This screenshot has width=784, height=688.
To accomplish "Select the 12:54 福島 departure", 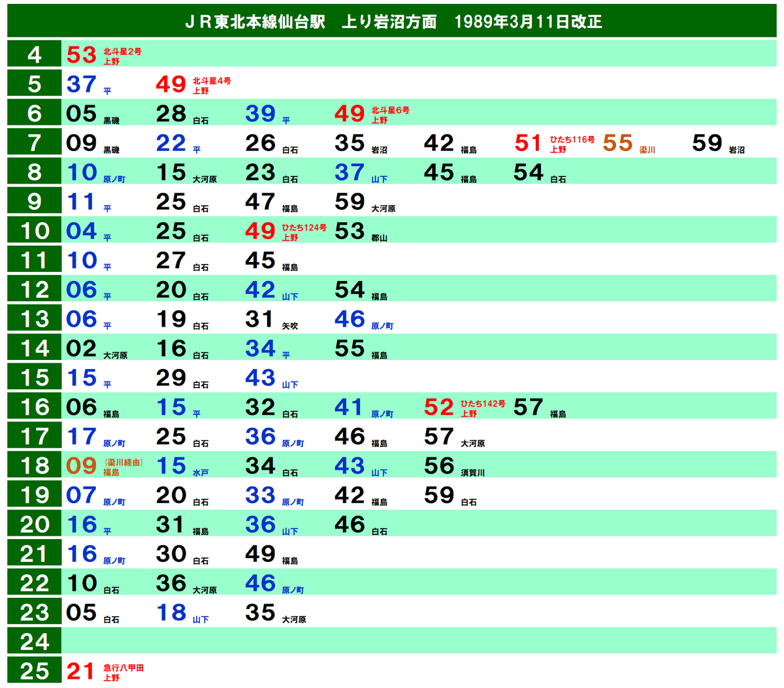I will click(361, 290).
